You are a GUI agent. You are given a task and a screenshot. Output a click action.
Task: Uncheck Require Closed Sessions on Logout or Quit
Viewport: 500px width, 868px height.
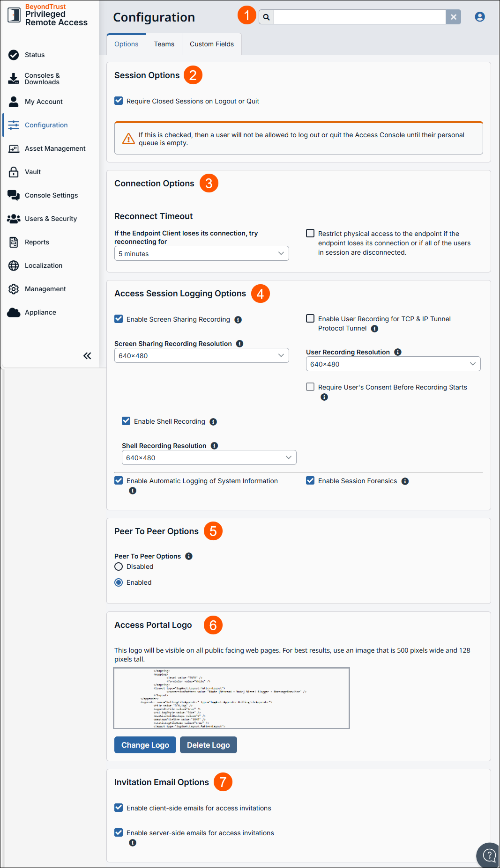click(119, 101)
